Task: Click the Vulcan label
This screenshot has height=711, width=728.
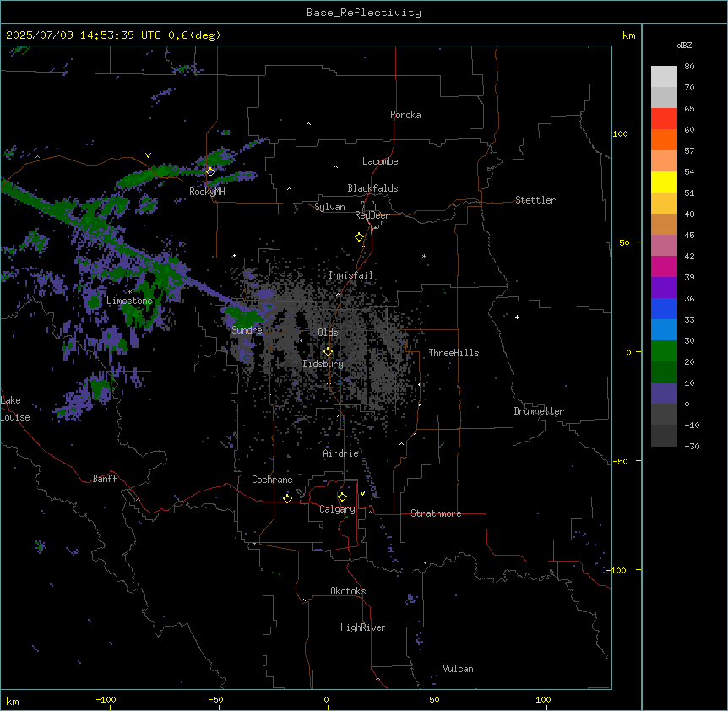Action: tap(459, 669)
